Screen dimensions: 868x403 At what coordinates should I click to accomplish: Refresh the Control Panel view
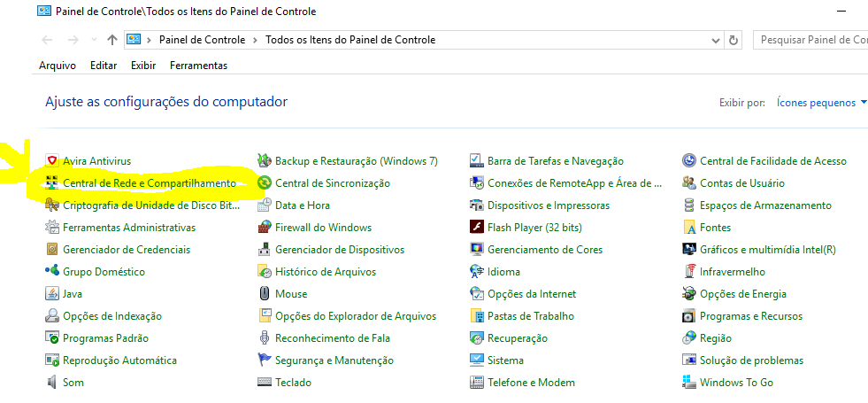pos(734,40)
